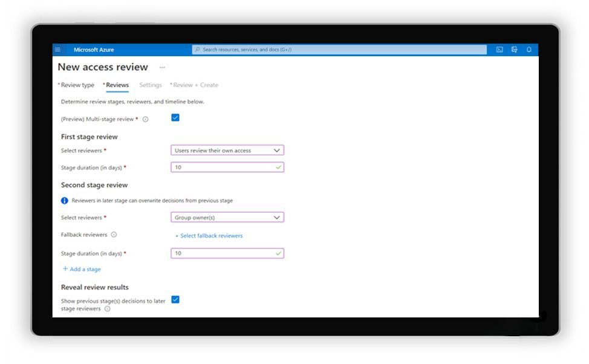Click Second stage duration field
This screenshot has width=589, height=364.
[227, 253]
